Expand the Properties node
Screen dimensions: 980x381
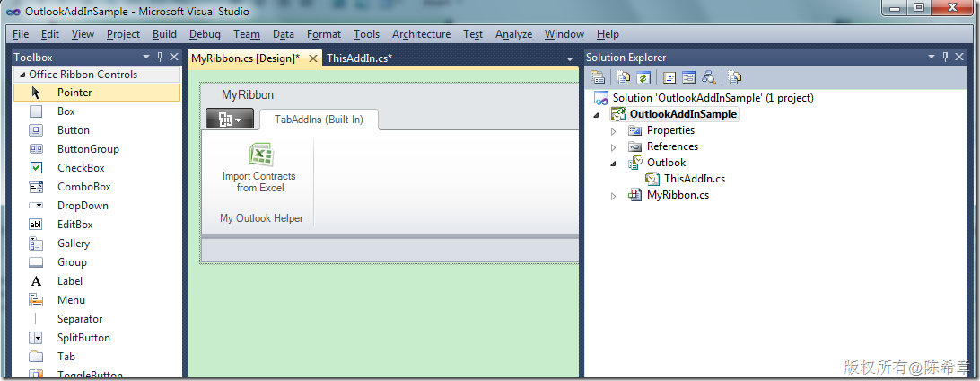[613, 131]
